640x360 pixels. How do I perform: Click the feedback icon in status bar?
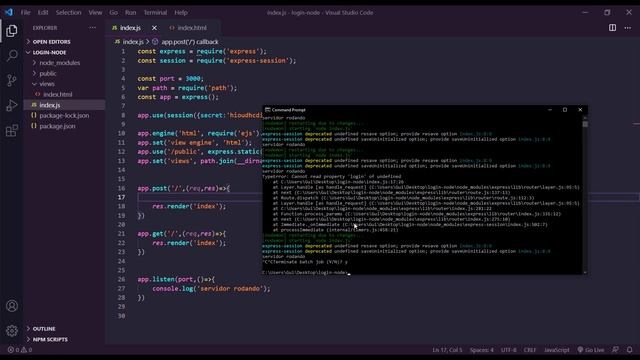coord(615,350)
